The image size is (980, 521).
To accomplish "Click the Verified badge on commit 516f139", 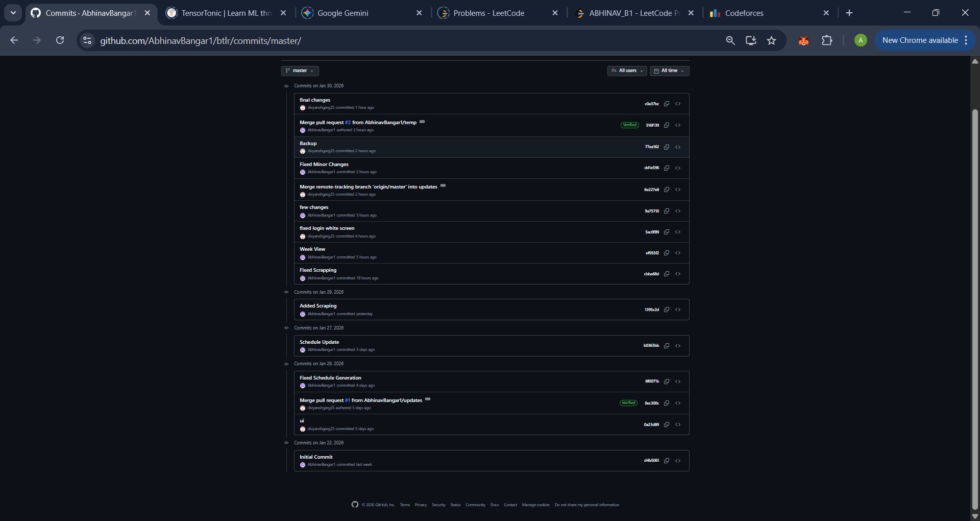I will tap(630, 125).
